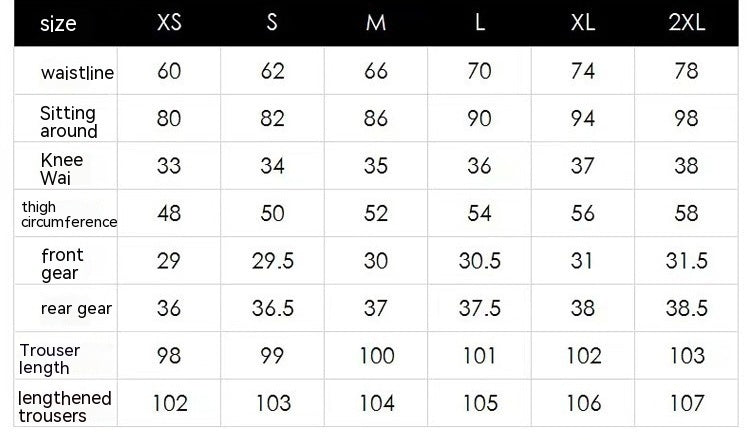Screen dimensions: 750x440
Task: Select lengthened trousers value 107 for 2XL
Action: click(686, 404)
